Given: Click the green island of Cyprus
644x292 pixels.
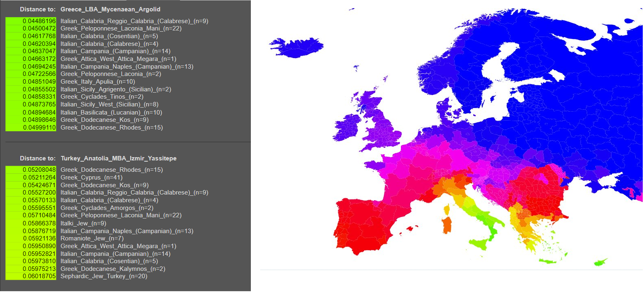Looking at the screenshot, I should (x=600, y=262).
